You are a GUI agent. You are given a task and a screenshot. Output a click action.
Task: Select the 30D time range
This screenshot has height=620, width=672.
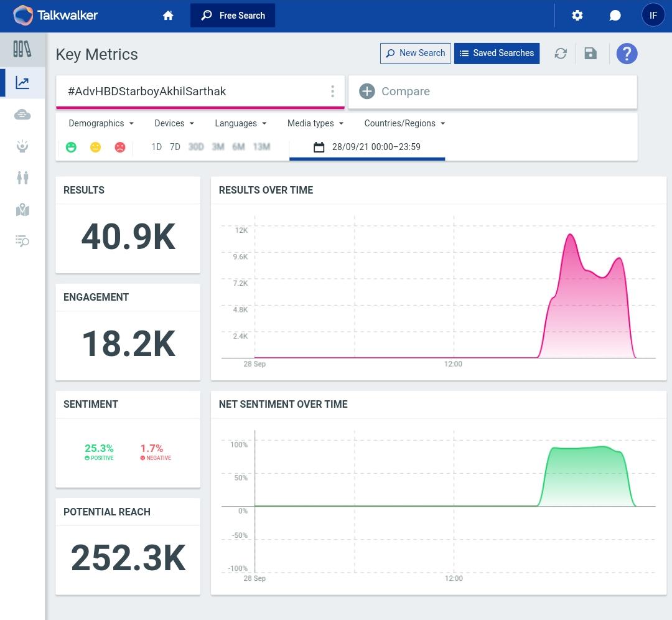tap(196, 147)
